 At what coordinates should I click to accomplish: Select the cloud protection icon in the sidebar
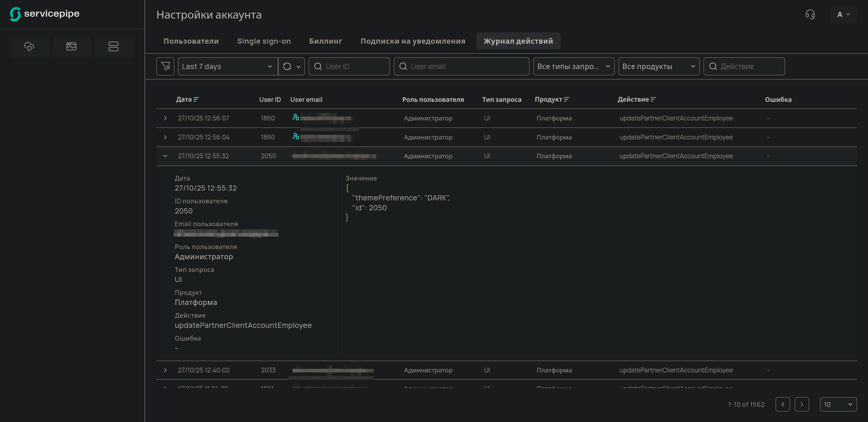30,46
